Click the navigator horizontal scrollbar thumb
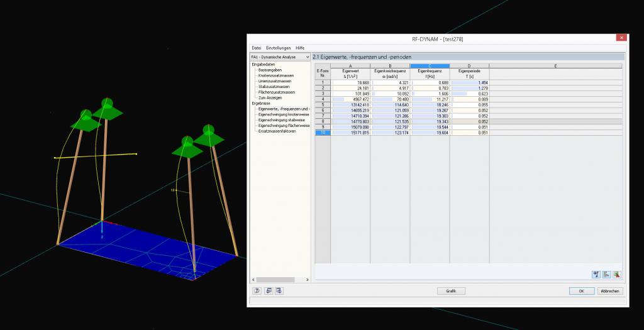Viewport: 644px width, 330px height. click(x=275, y=280)
